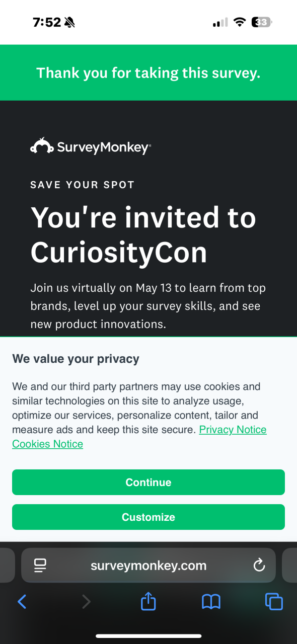297x644 pixels.
Task: Open the Privacy Notice link
Action: tap(233, 430)
